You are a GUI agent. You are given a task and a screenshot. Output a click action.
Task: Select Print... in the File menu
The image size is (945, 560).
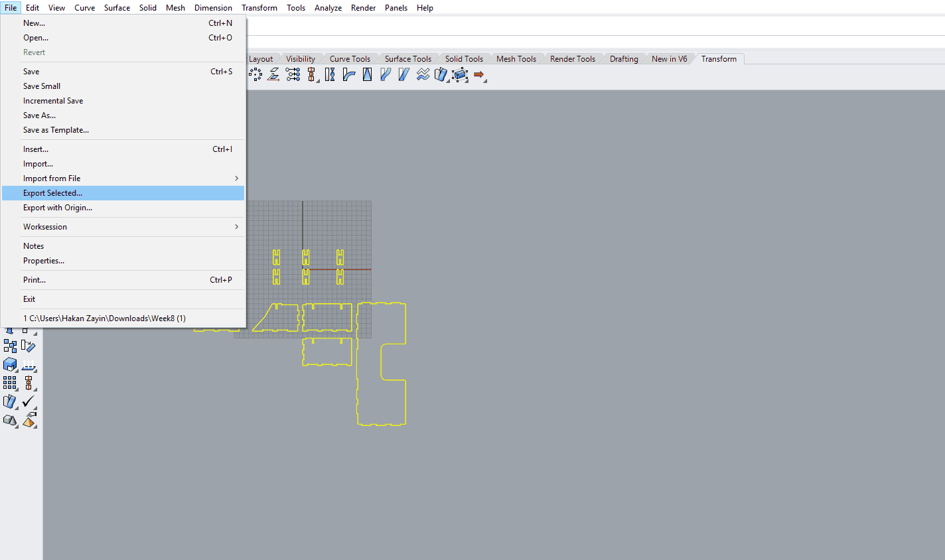coord(123,280)
